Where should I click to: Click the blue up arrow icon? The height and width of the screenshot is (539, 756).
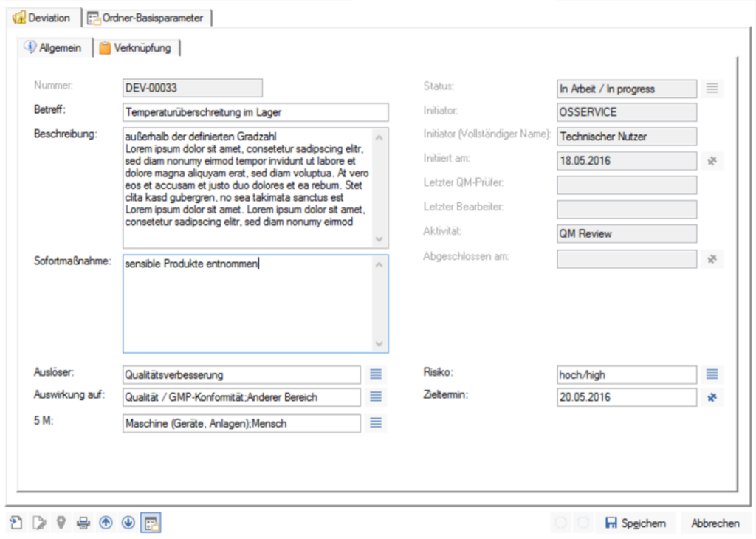[106, 523]
